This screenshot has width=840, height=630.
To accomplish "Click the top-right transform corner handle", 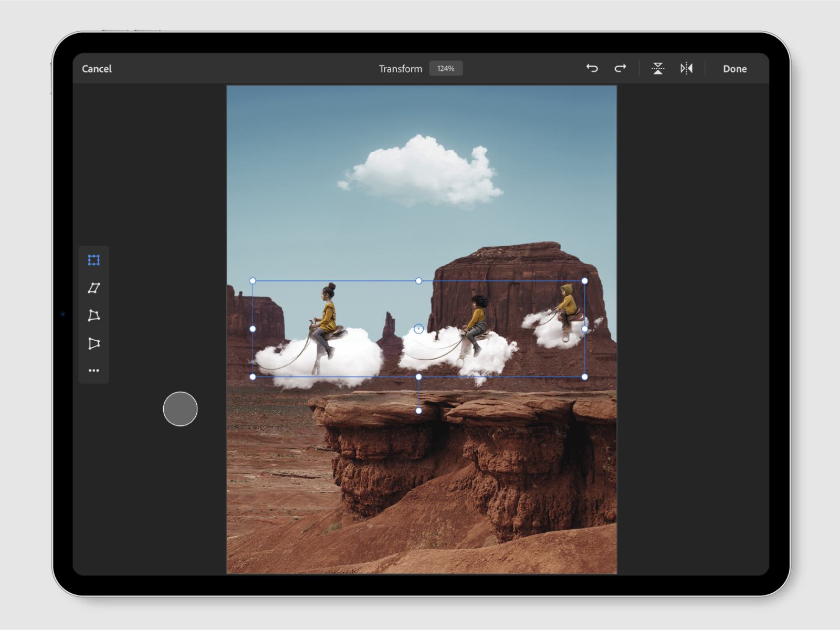I will (x=585, y=281).
